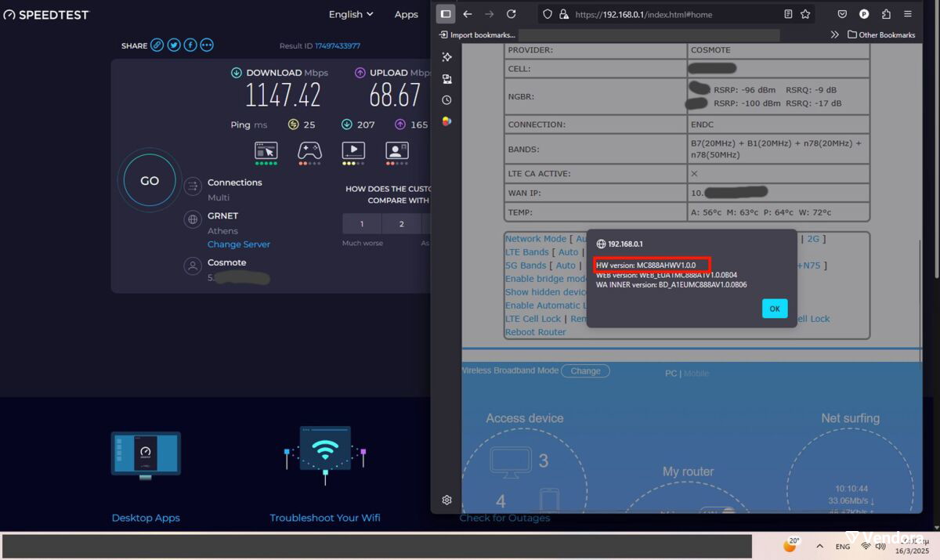Open the Firefox extensions puzzle icon
The height and width of the screenshot is (560, 940).
(886, 14)
